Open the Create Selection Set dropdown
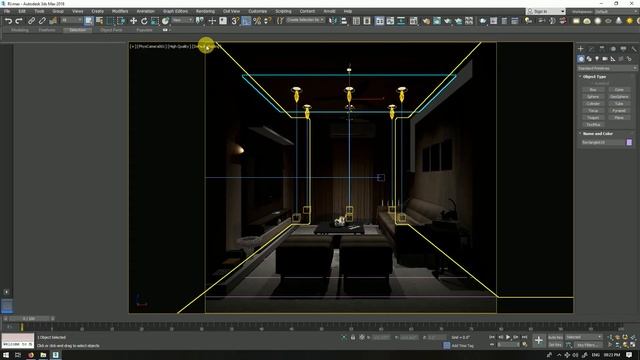Image resolution: width=640 pixels, height=360 pixels. [x=305, y=20]
